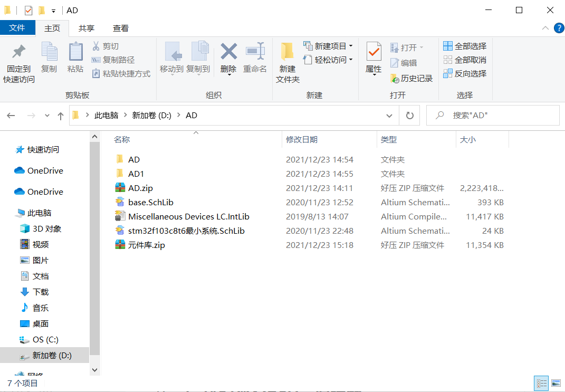Click the sidebar scroll up arrow
This screenshot has height=392, width=565.
point(95,137)
